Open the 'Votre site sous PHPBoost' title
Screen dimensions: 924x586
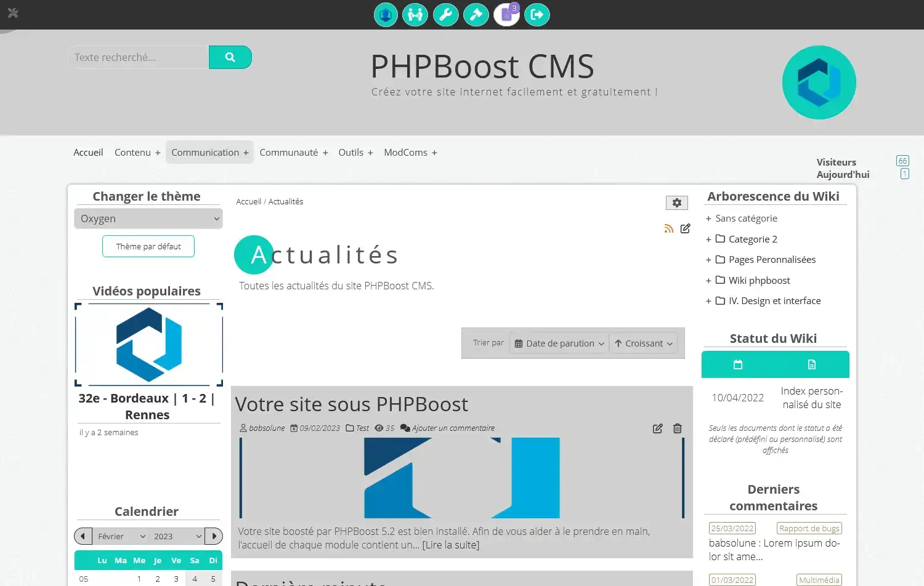(x=351, y=404)
